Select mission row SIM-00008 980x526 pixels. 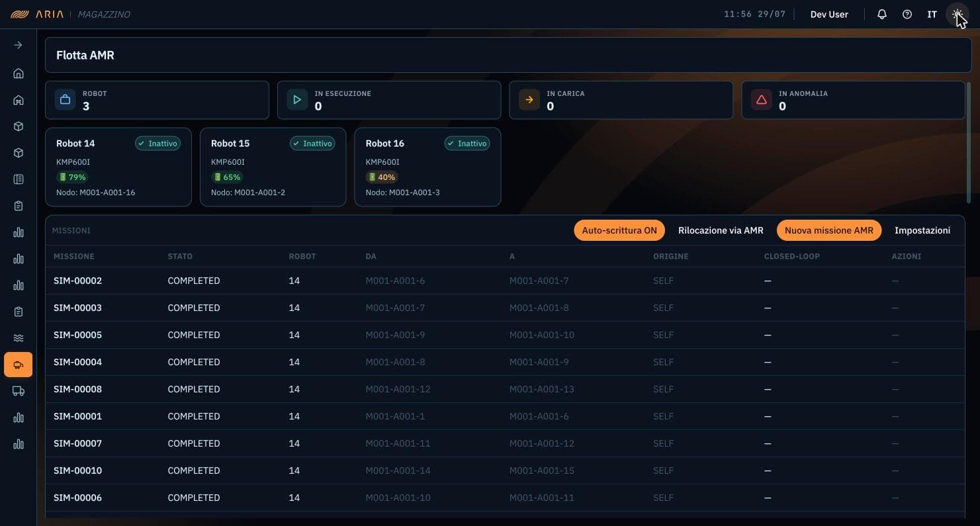click(505, 389)
